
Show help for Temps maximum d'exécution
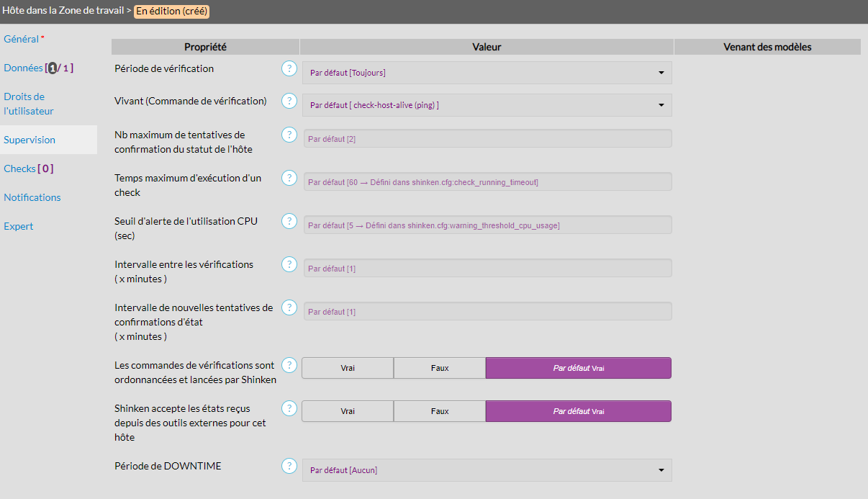point(289,178)
